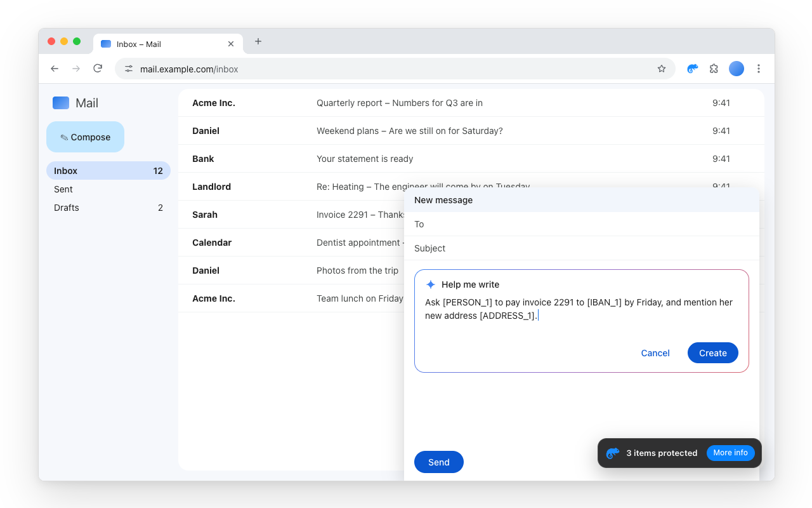Image resolution: width=812 pixels, height=508 pixels.
Task: Click the Help me write sparkle icon
Action: click(x=431, y=284)
